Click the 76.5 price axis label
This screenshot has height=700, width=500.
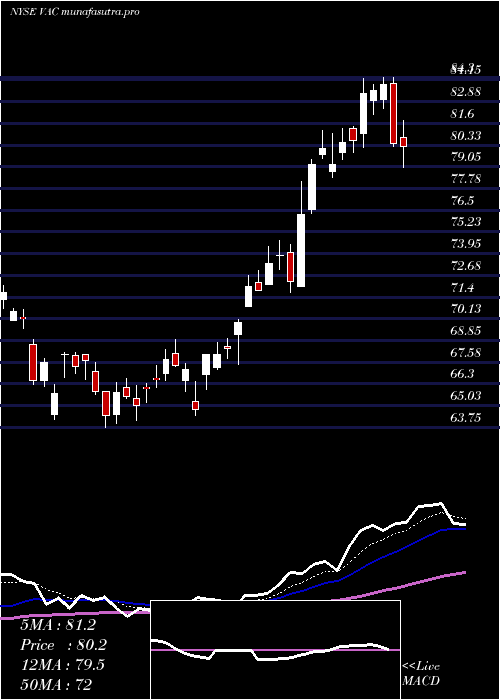[462, 200]
